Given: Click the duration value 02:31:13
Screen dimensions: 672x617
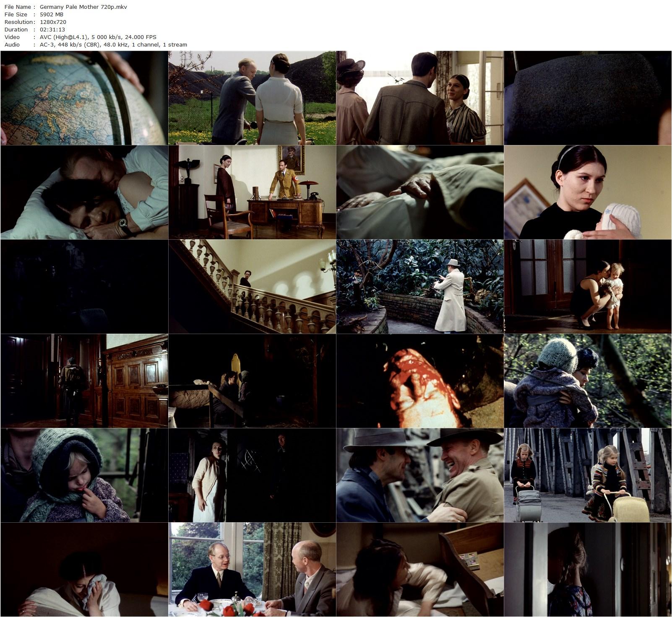Looking at the screenshot, I should [x=52, y=29].
